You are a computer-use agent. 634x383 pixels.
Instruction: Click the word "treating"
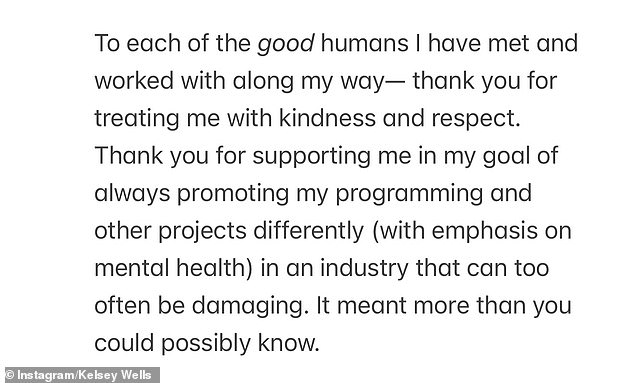point(137,119)
